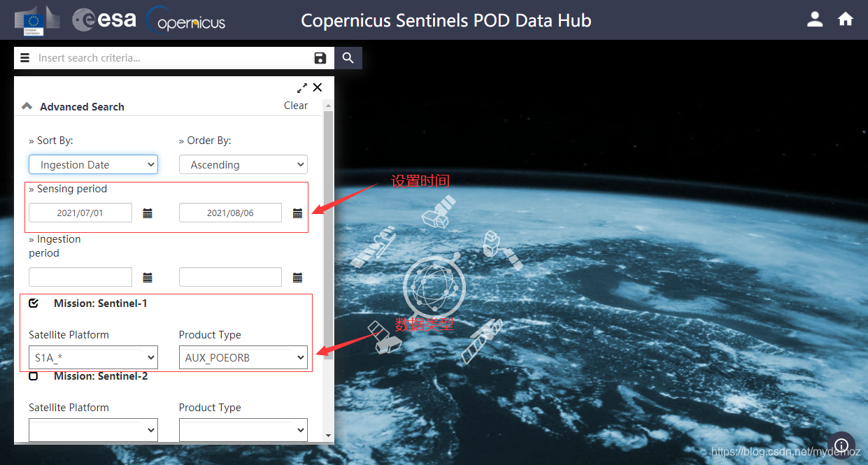Open the Sort By Ingestion Date dropdown
This screenshot has width=868, height=465.
click(x=93, y=164)
